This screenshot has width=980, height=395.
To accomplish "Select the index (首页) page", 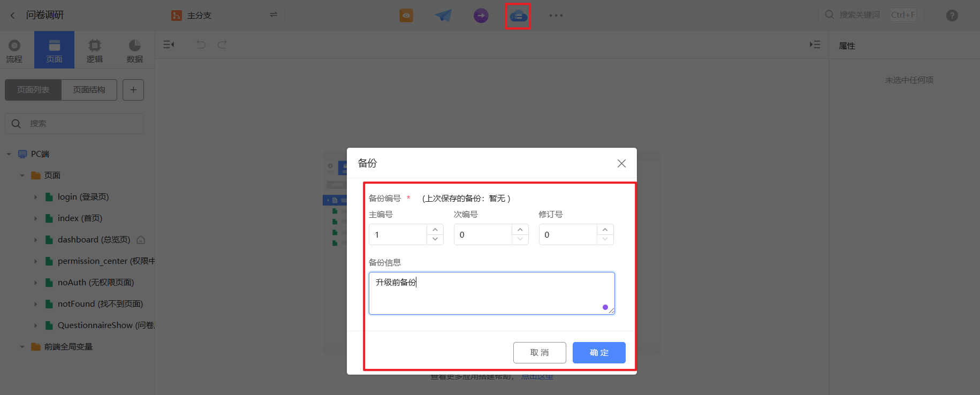I will [x=80, y=218].
